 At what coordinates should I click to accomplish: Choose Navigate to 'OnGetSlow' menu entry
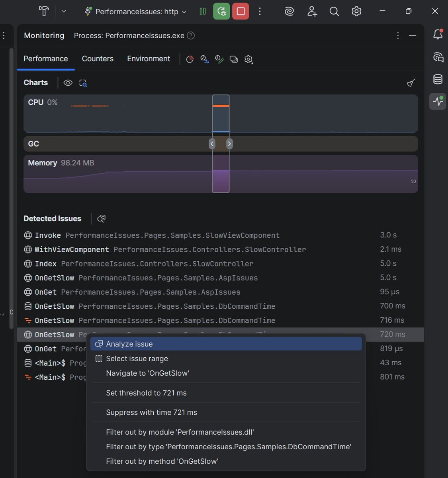[x=226, y=373]
